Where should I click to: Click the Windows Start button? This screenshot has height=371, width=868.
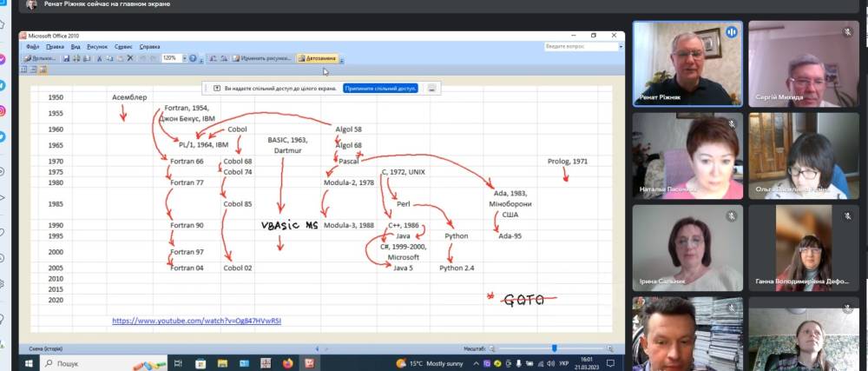tap(29, 362)
